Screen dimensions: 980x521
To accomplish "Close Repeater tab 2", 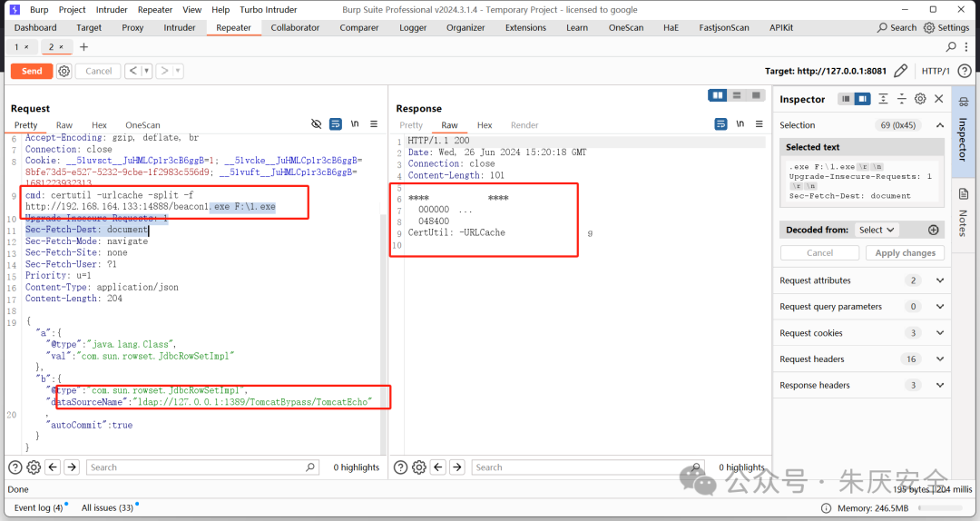I will pyautogui.click(x=62, y=47).
